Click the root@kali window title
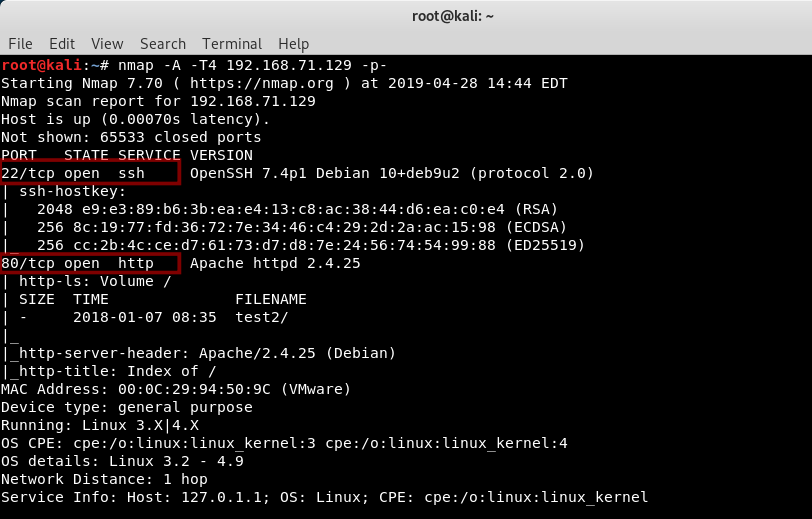 click(x=453, y=16)
